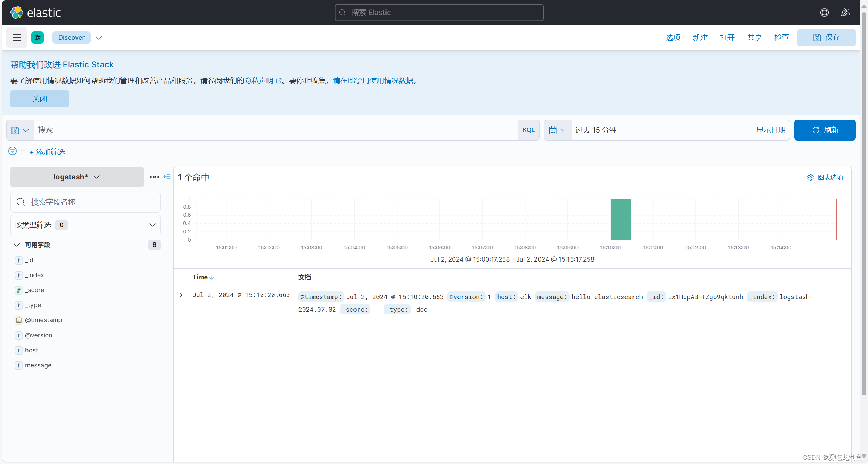Click the _index field type icon

[x=19, y=275]
